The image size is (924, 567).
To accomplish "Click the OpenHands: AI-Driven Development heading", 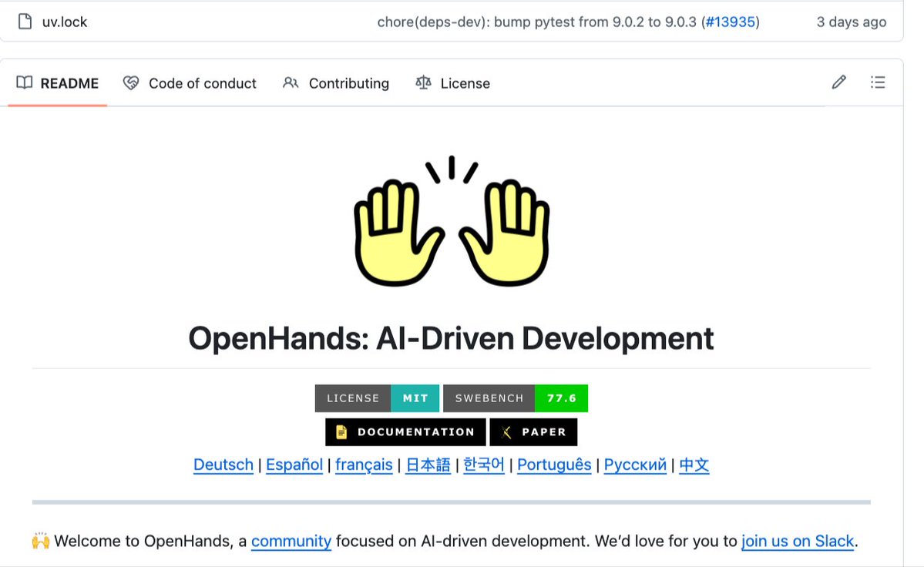I will 451,338.
